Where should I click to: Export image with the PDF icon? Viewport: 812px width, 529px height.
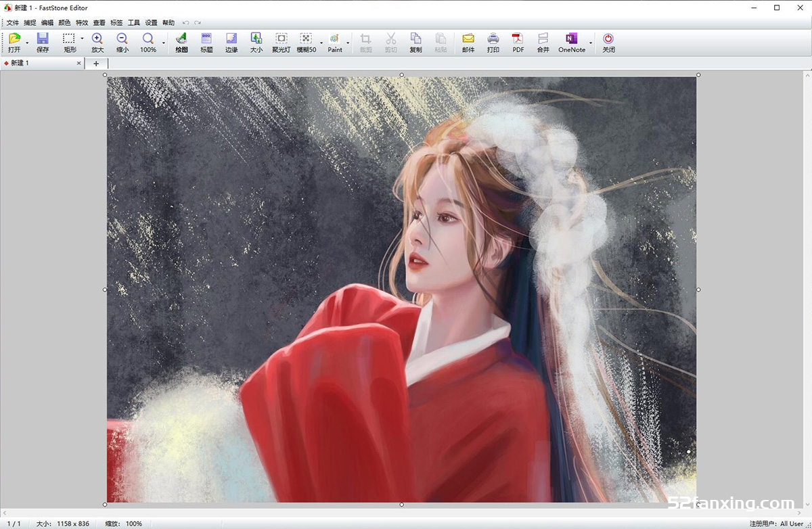(518, 42)
